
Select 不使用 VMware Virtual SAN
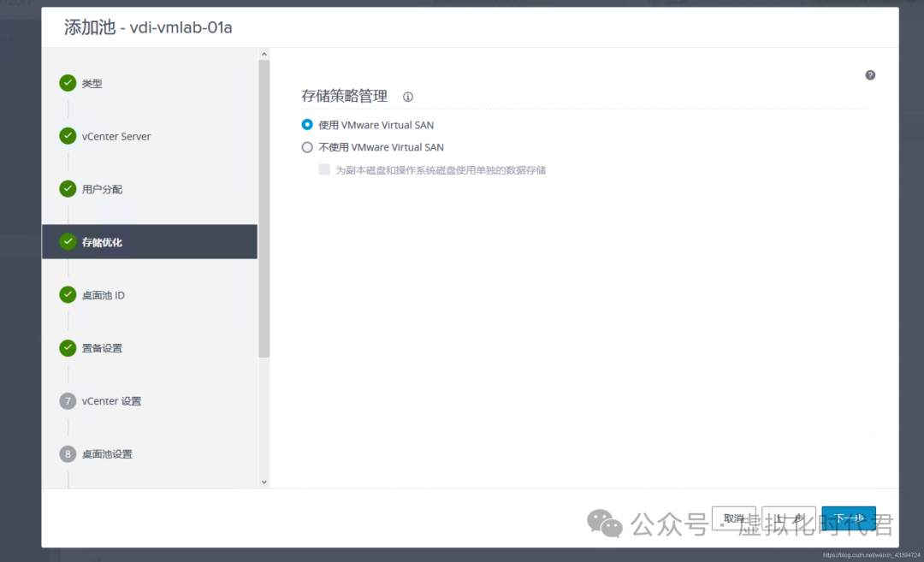pos(306,147)
